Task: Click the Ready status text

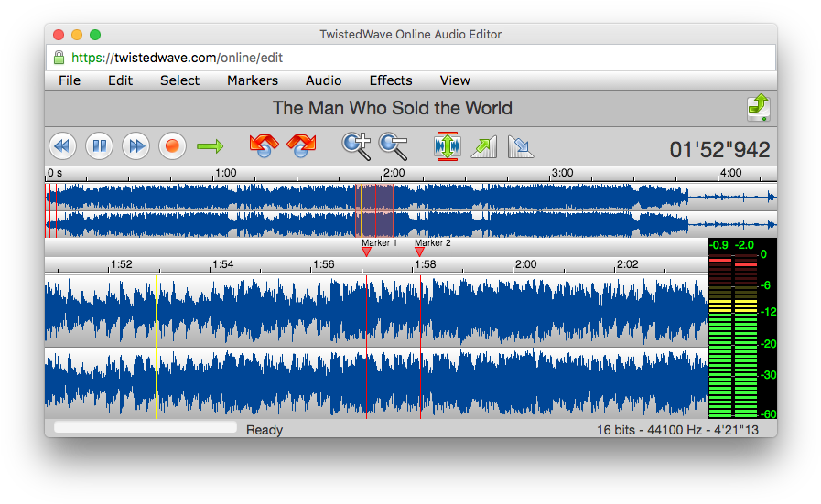Action: [x=265, y=430]
